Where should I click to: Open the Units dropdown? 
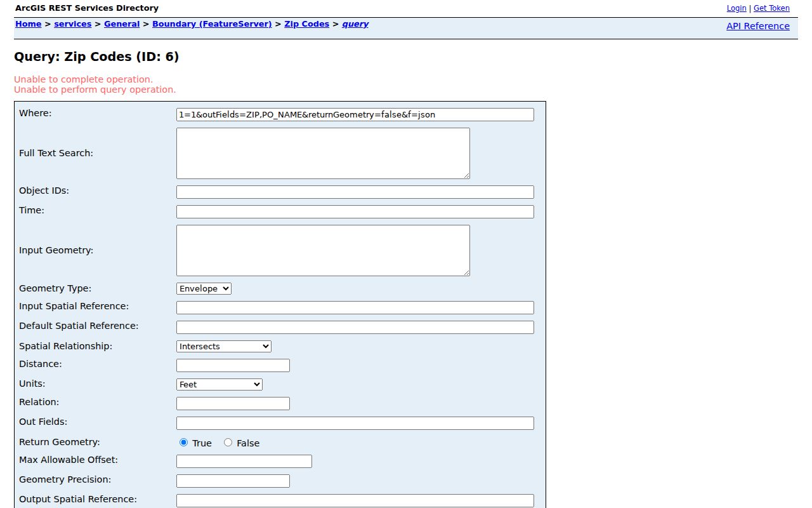219,384
